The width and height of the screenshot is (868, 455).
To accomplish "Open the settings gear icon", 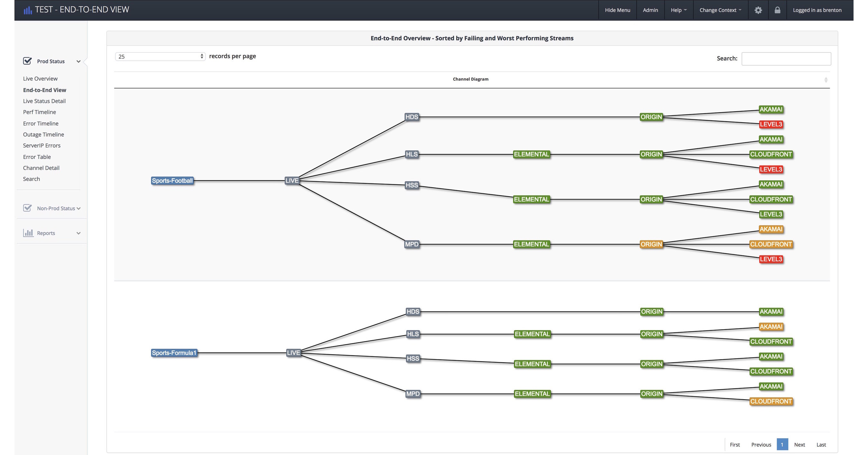I will tap(758, 10).
